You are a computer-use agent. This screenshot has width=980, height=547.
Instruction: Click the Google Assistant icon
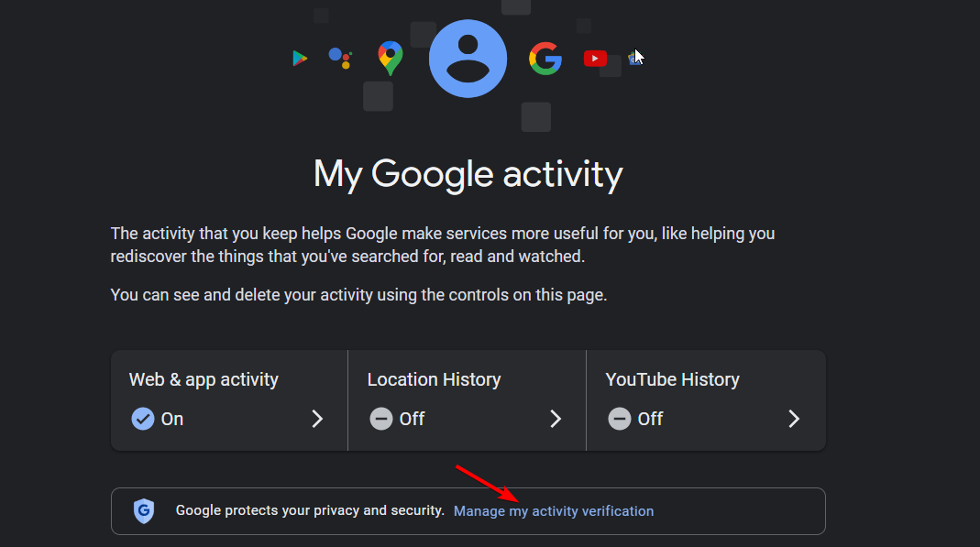340,59
